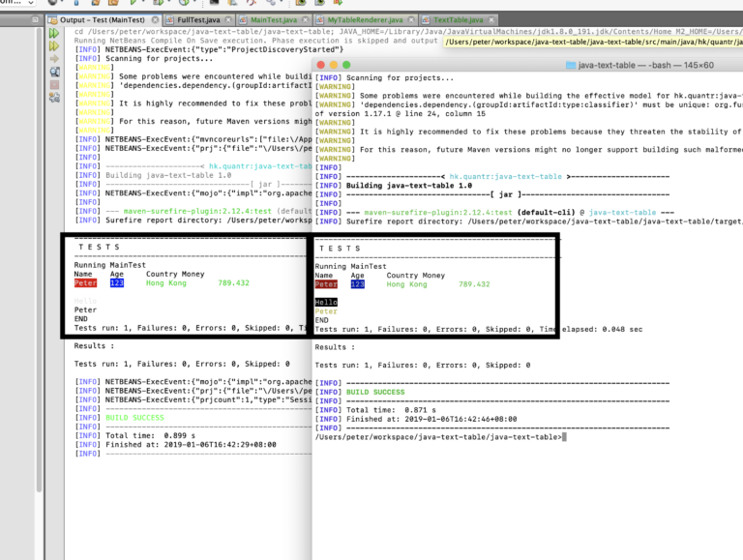
Task: Click the Output settings gear icon
Action: point(54,98)
